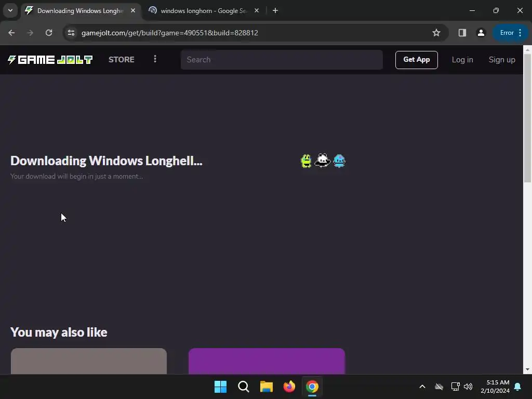Click the Downloading Windows Longhell heading

(x=106, y=161)
